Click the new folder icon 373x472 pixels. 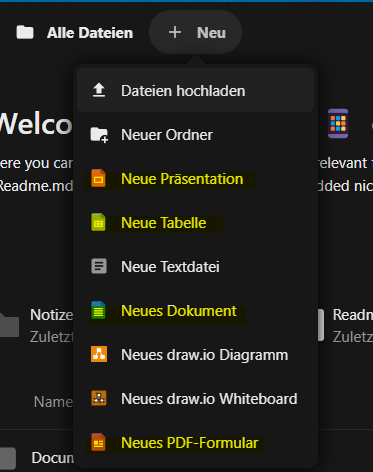(x=99, y=135)
